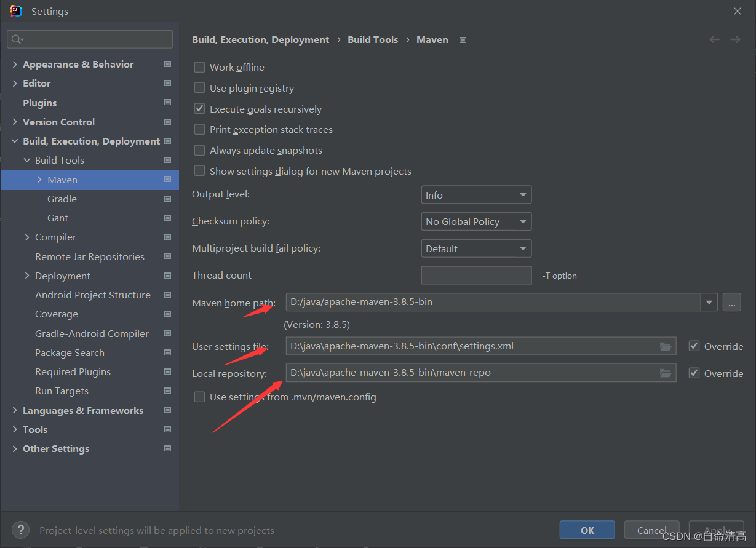756x548 pixels.
Task: Click the browse ellipsis button for Maven home
Action: coord(731,302)
